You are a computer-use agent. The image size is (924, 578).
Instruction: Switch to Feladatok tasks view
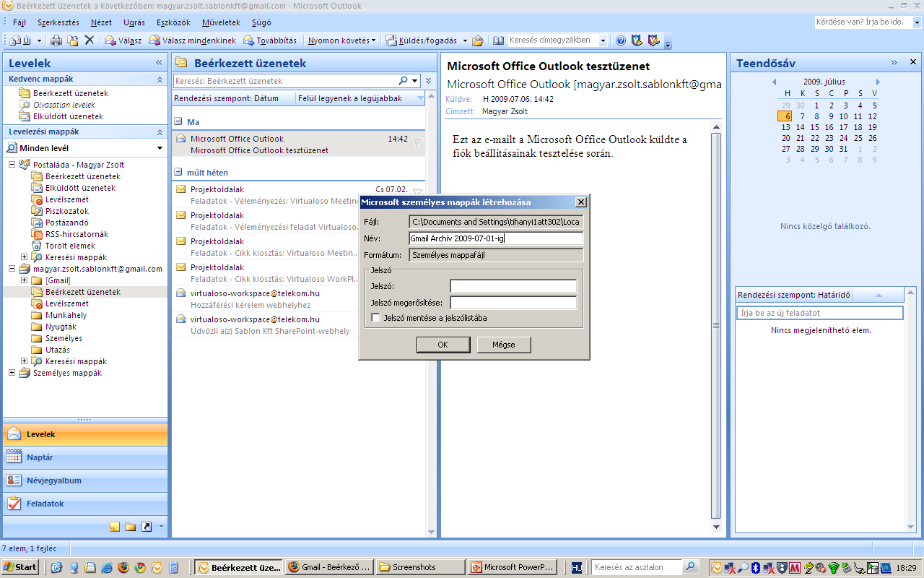tap(85, 504)
